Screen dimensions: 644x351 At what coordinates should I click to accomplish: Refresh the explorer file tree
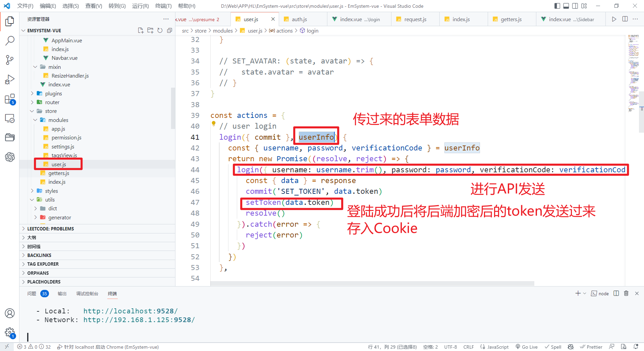[160, 31]
